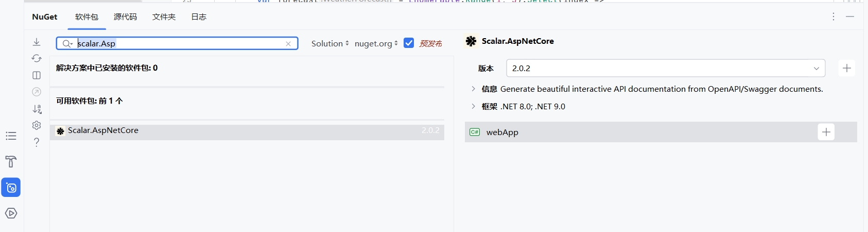Screen dimensions: 868x232
Task: Switch to the 日志 tab
Action: [199, 17]
